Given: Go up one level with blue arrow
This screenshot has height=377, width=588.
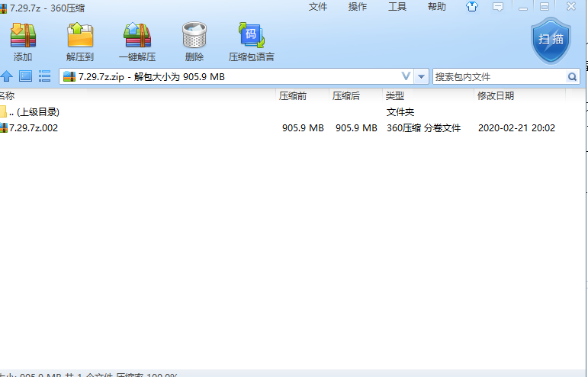Looking at the screenshot, I should (x=6, y=76).
